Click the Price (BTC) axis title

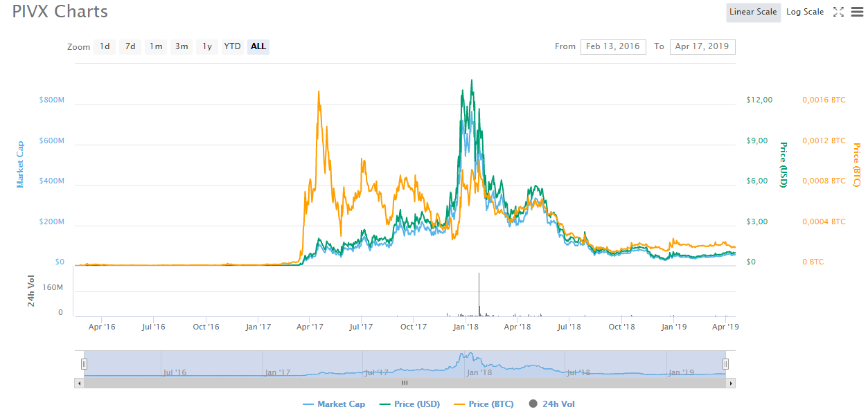click(x=857, y=165)
